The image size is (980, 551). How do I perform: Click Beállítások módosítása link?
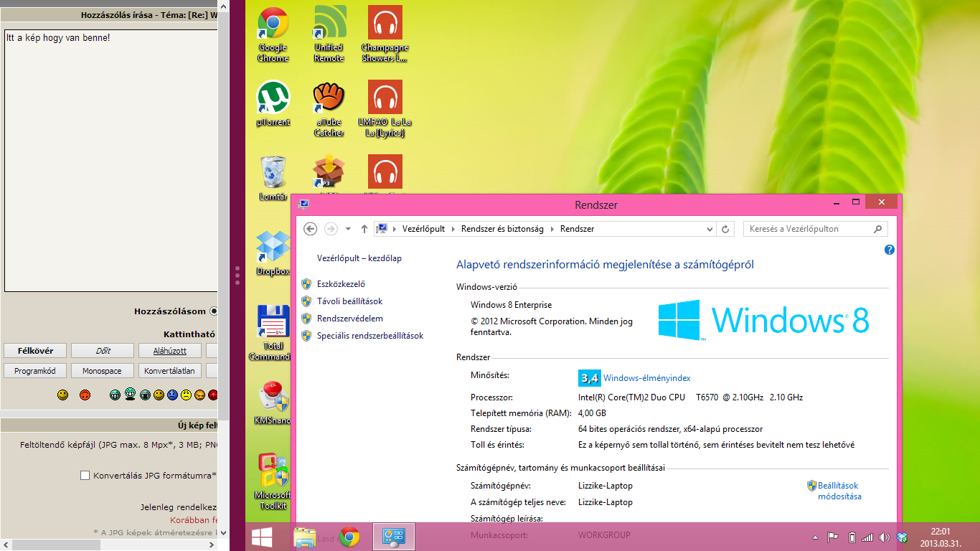839,491
